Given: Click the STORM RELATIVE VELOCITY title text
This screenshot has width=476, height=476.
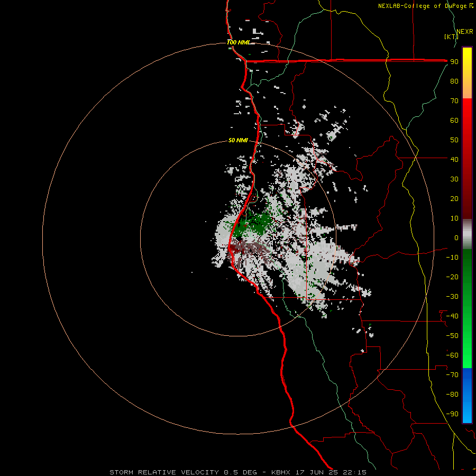Looking at the screenshot, I should coord(164,472).
